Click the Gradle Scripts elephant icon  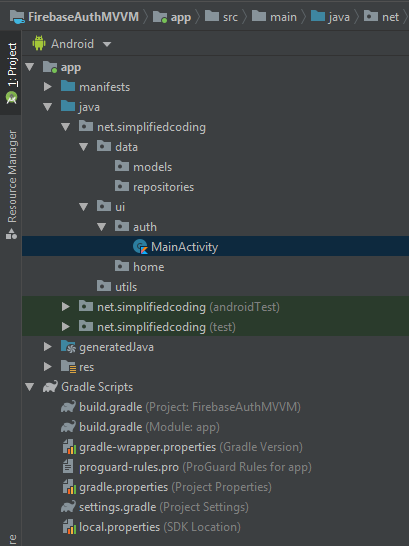pyautogui.click(x=50, y=387)
